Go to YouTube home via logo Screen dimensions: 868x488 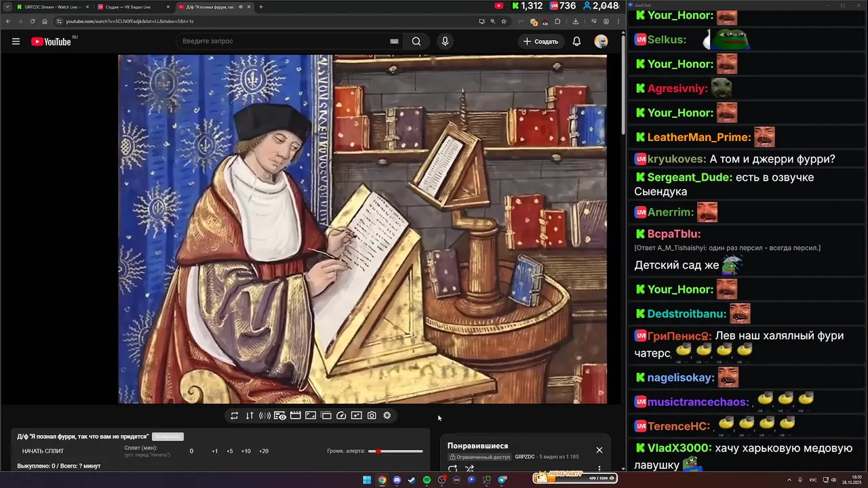tap(51, 41)
